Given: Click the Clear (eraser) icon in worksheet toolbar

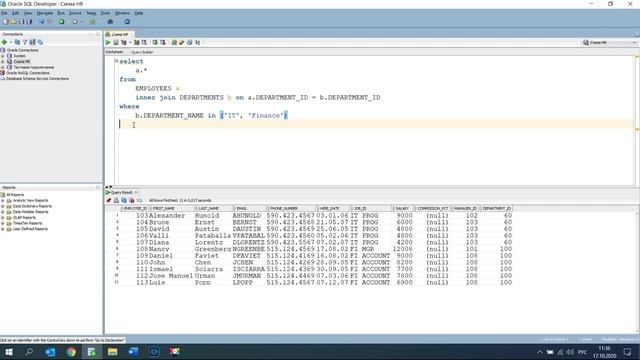Looking at the screenshot, I should point(182,42).
